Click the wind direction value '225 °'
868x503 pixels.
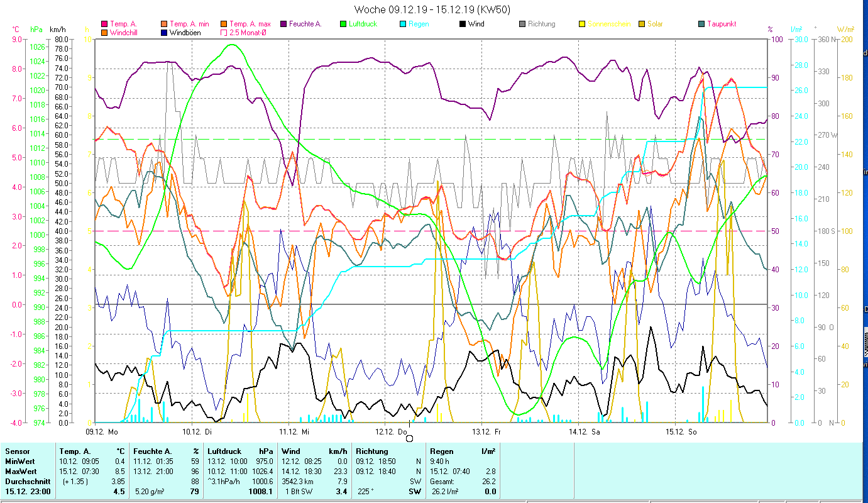(366, 492)
